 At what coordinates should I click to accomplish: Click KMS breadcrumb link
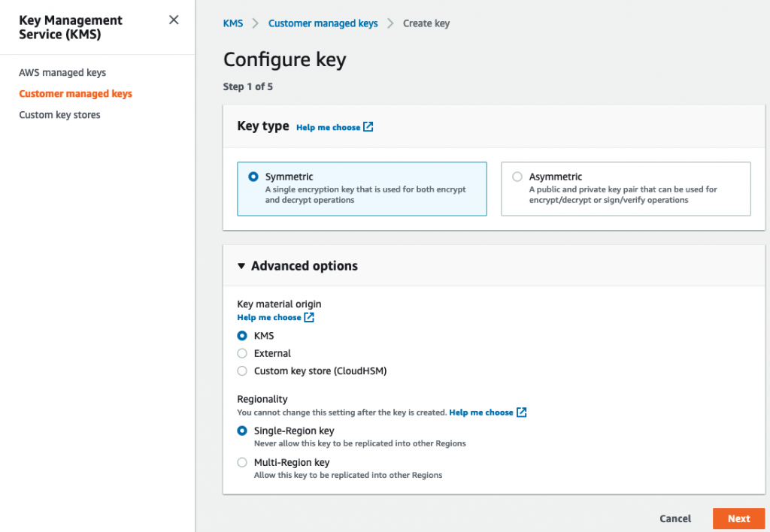pyautogui.click(x=233, y=23)
